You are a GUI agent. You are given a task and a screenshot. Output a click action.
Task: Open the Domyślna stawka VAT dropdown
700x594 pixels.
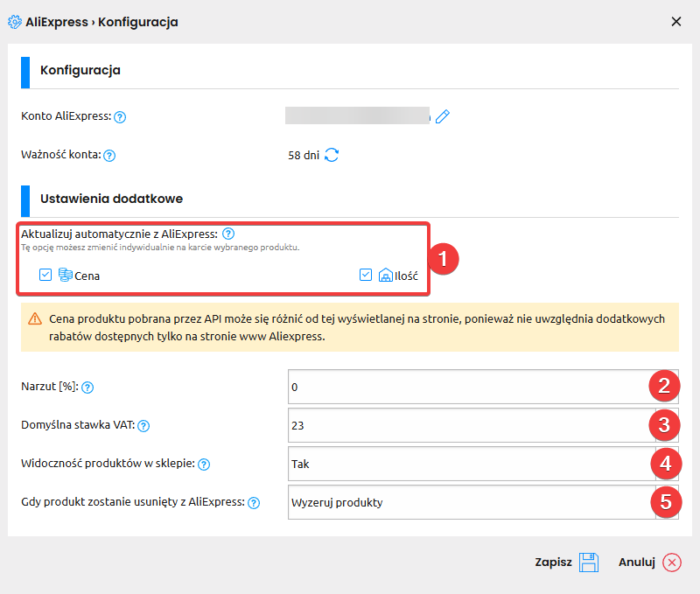pos(471,425)
